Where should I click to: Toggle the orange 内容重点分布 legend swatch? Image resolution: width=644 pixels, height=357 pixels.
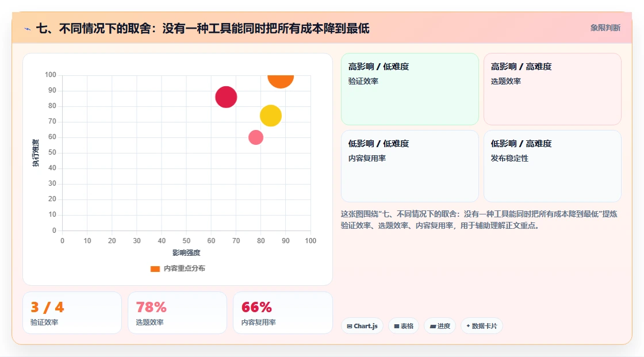[155, 268]
